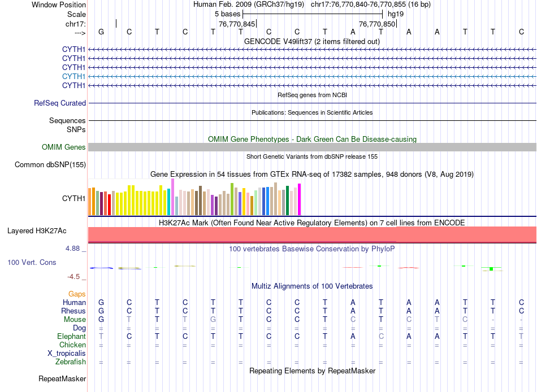Open Short Genetic Variants from dbSNP release 155 title

point(312,156)
